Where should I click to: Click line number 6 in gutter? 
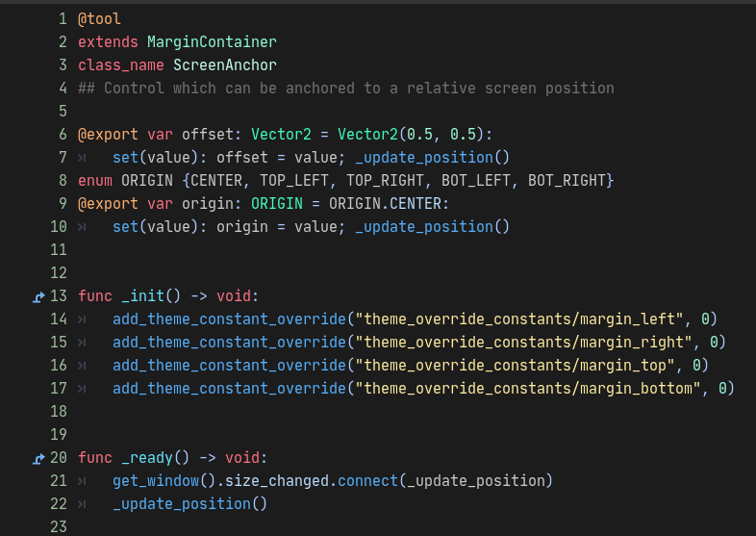pyautogui.click(x=63, y=134)
